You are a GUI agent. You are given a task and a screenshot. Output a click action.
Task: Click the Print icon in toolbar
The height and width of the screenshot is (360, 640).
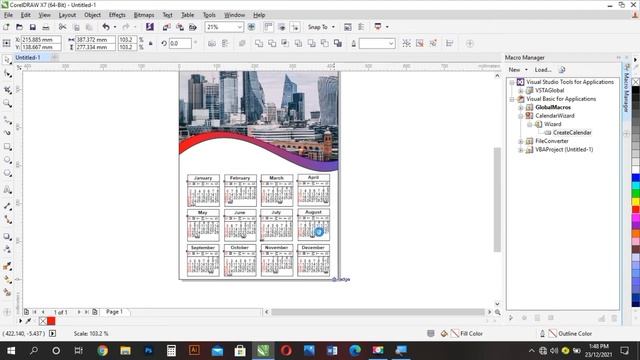46,27
